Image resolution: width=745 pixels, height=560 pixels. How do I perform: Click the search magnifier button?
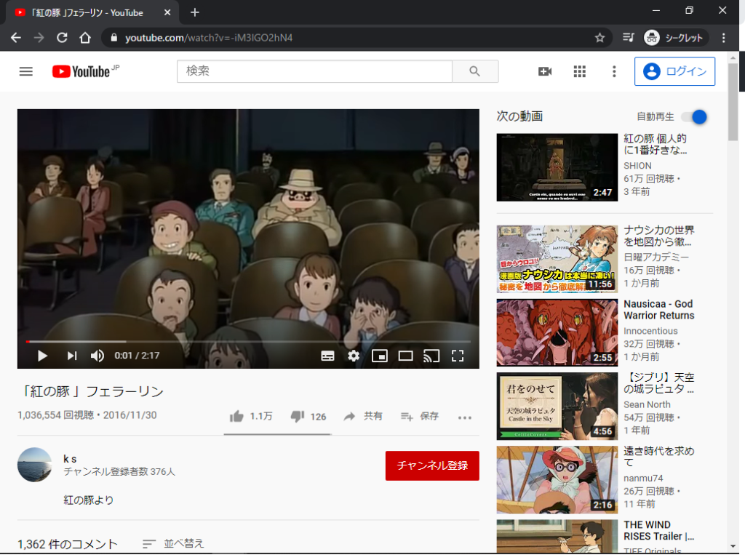475,71
